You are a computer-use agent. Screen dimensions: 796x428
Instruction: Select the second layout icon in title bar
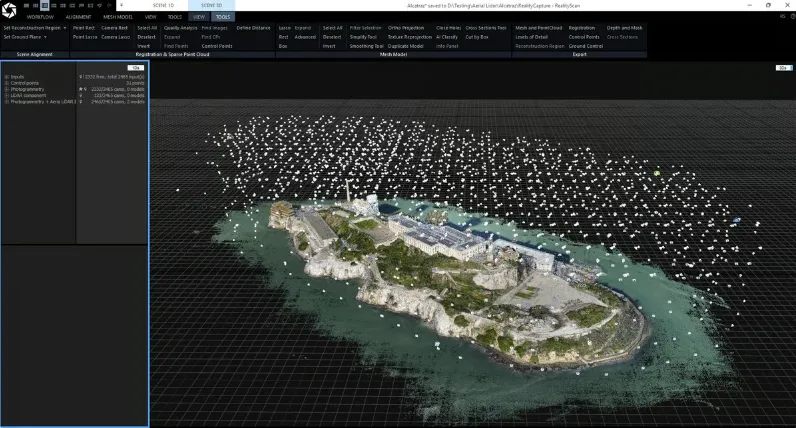tap(36, 6)
